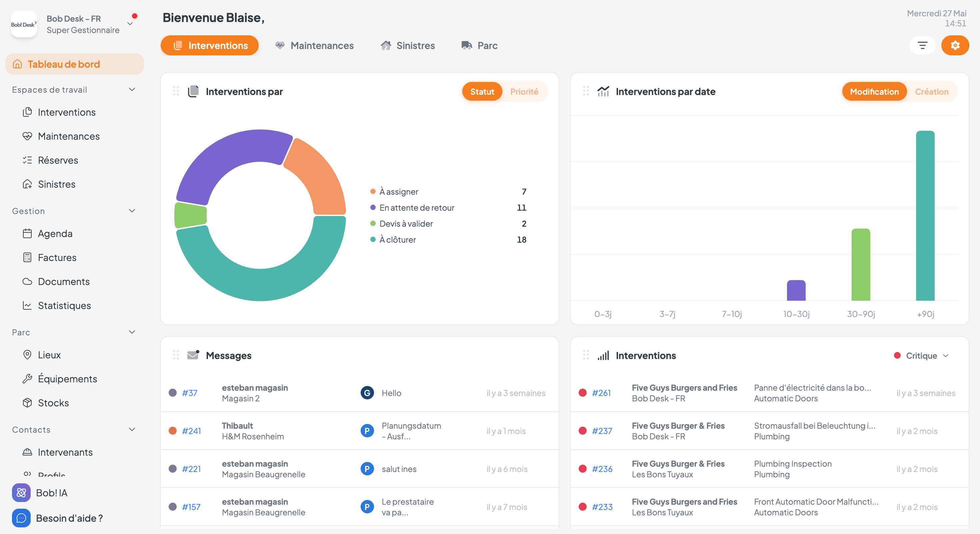Image resolution: width=980 pixels, height=534 pixels.
Task: Open message #37 link
Action: 189,393
